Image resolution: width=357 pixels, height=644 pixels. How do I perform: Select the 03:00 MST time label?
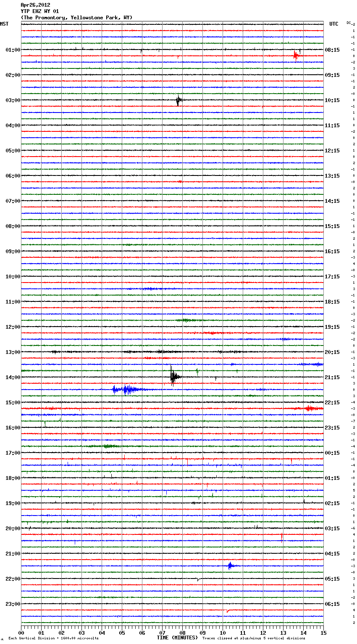point(13,100)
